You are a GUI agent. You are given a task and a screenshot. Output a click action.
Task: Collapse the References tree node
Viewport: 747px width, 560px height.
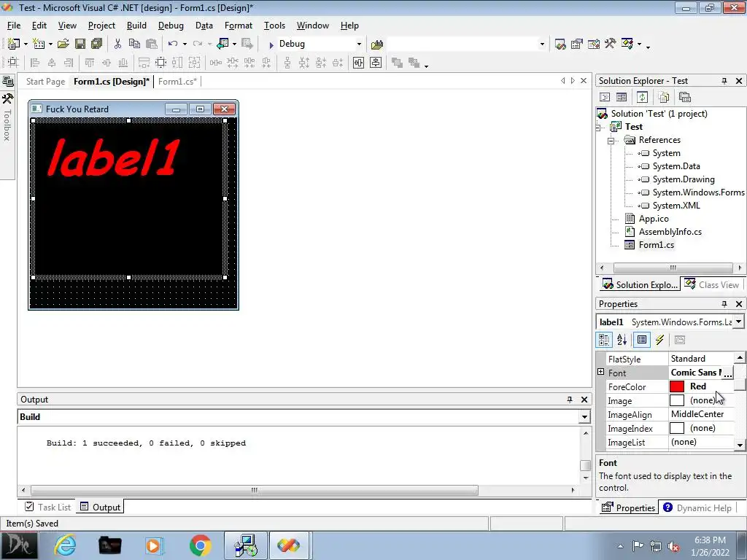tap(611, 141)
